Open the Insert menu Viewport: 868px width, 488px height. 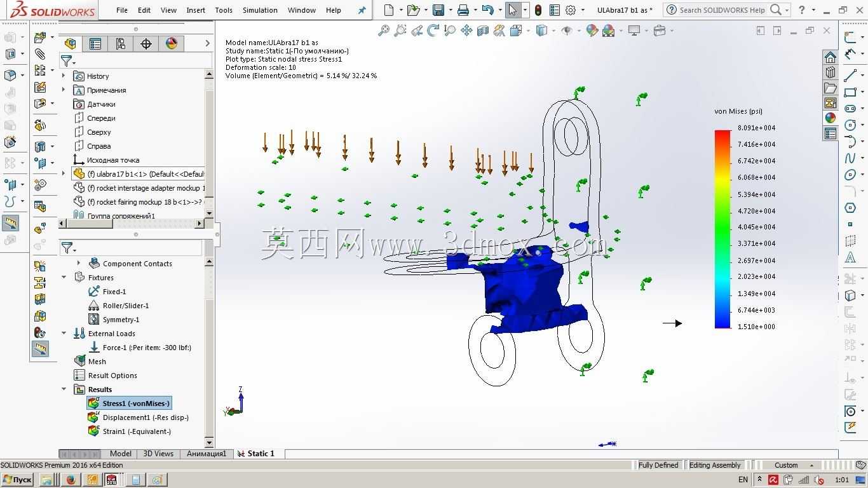[x=196, y=10]
